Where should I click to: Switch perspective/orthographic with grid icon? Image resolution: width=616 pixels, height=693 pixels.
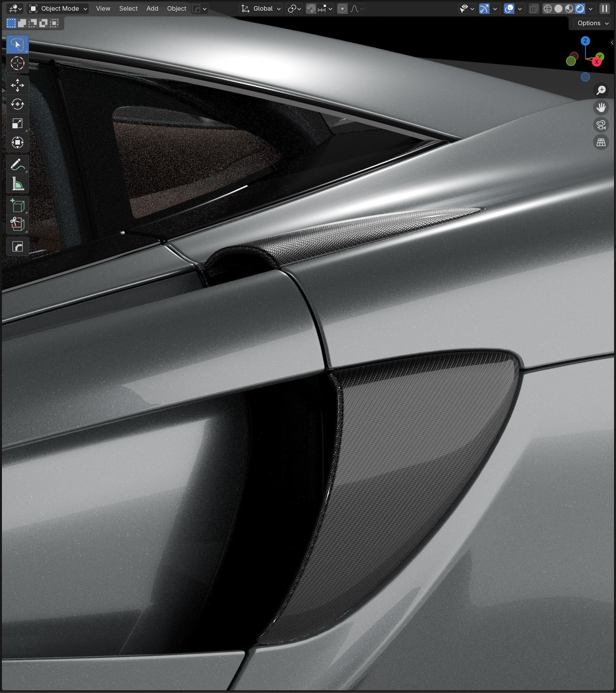601,142
